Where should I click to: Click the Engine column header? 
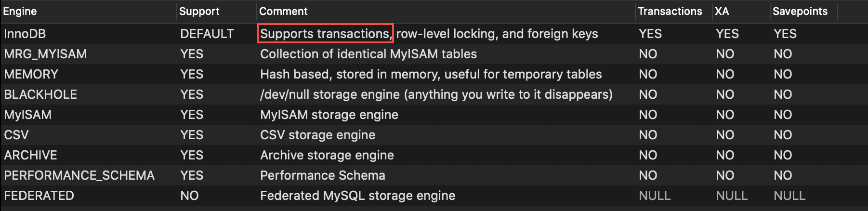click(x=20, y=11)
